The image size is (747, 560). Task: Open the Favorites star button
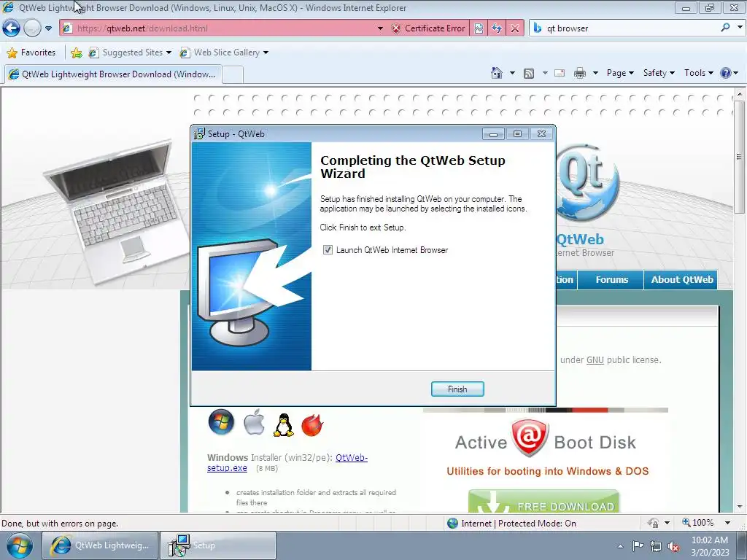pos(31,52)
